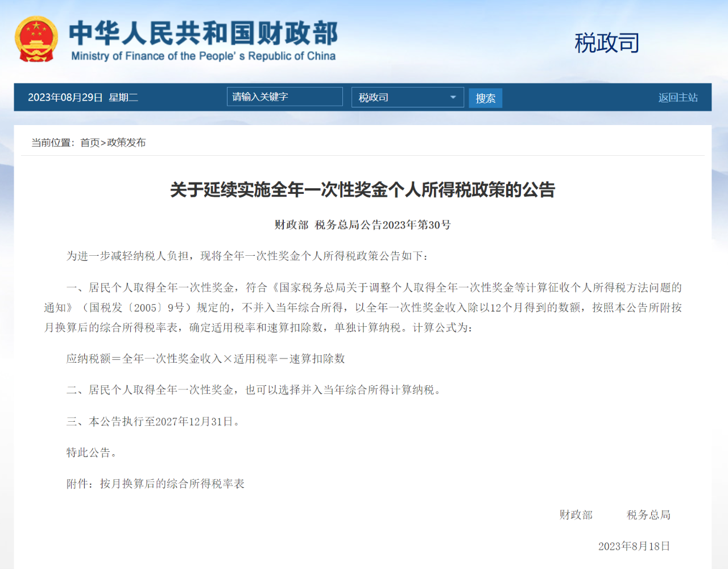Expand the 税政司 dropdown arrow
The height and width of the screenshot is (569, 728).
coord(453,97)
